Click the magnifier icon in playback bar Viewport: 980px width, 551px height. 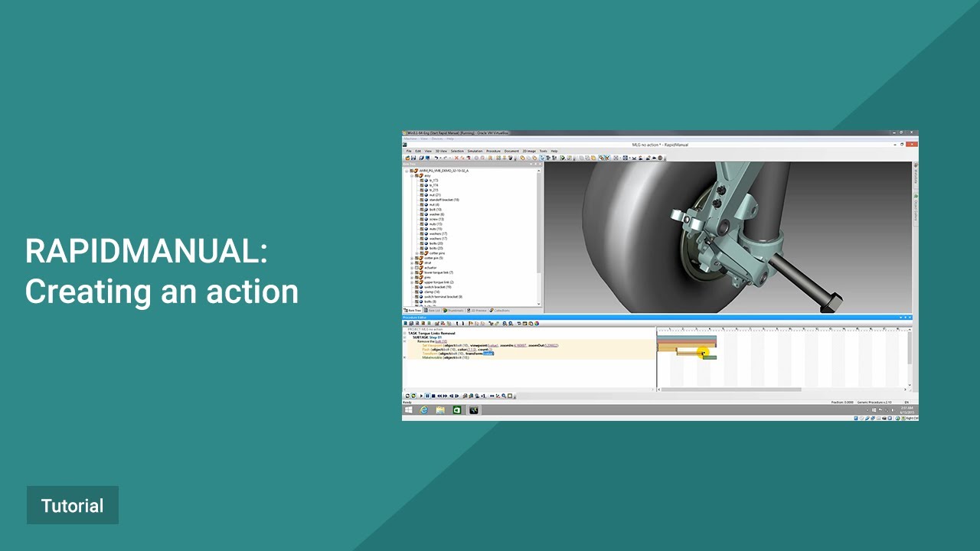(x=504, y=396)
